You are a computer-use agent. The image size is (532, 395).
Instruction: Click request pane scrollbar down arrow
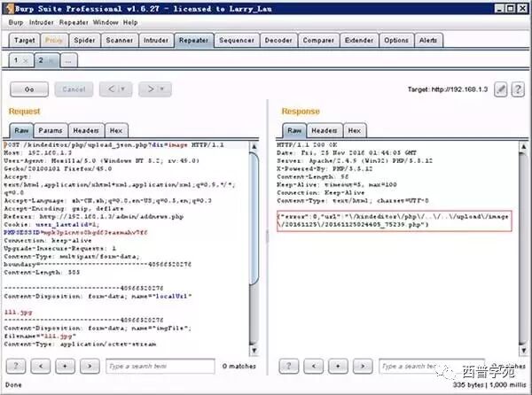[254, 351]
